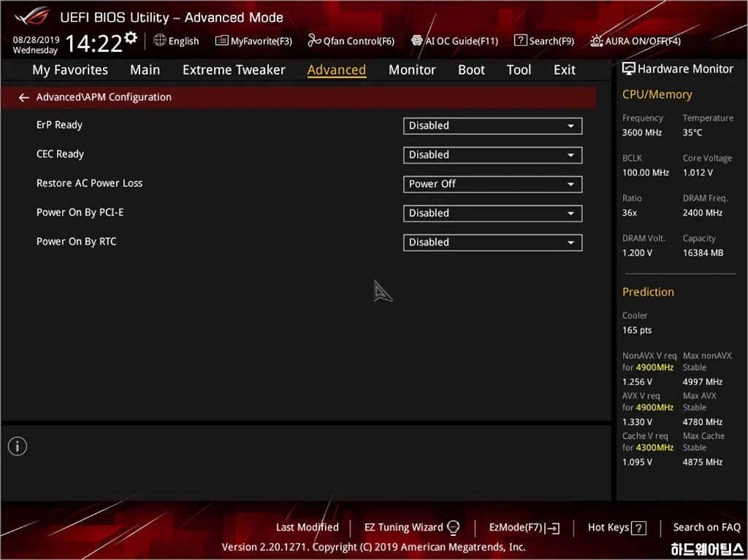Screen dimensions: 748x560
Task: Click the 165 pts cooler score
Action: click(x=637, y=330)
